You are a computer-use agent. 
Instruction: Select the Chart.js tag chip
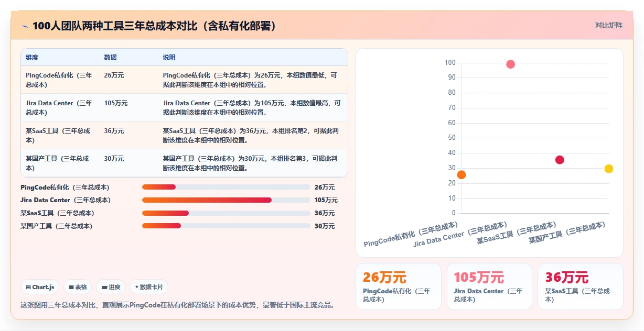click(x=40, y=287)
